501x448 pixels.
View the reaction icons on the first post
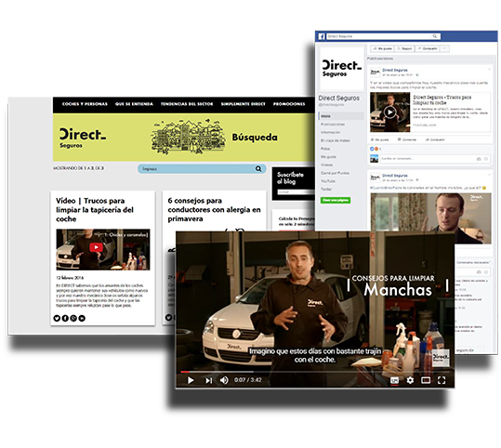click(375, 149)
